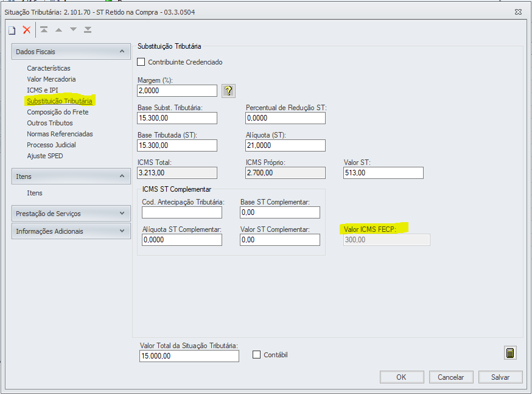
Task: Move to next record arrow
Action: point(73,30)
